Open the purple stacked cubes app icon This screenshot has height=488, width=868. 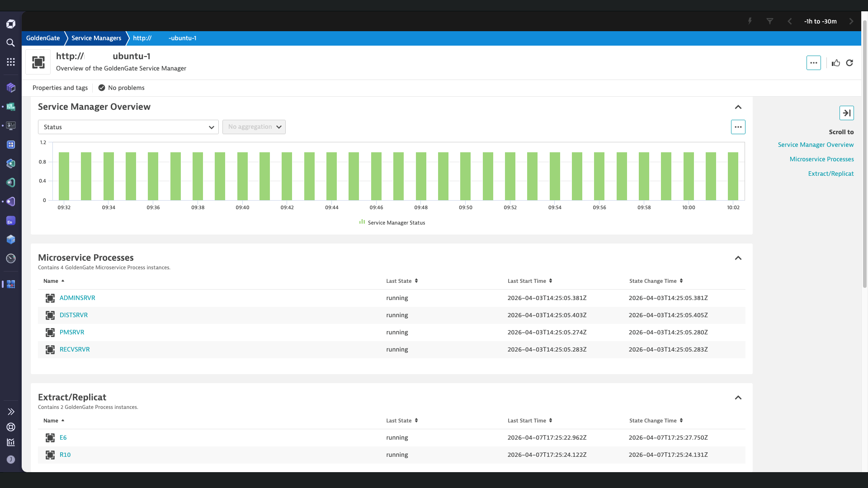11,88
